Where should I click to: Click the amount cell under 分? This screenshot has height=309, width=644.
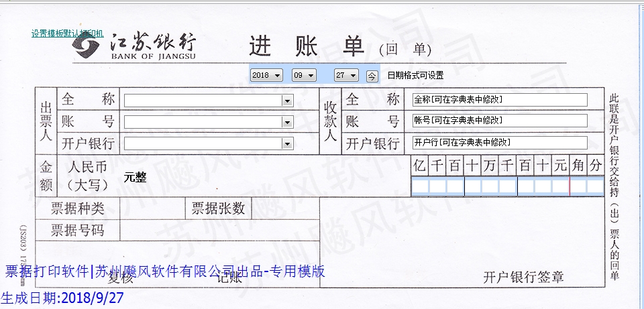[x=596, y=186]
